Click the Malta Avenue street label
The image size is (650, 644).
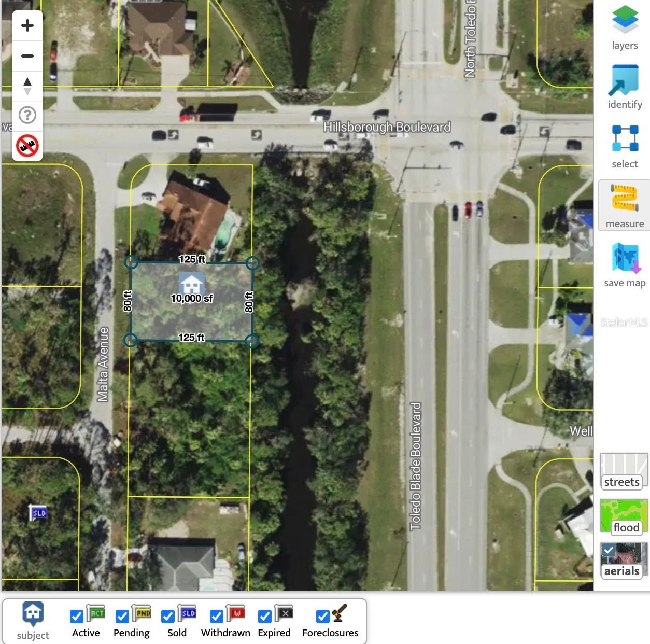tap(103, 365)
